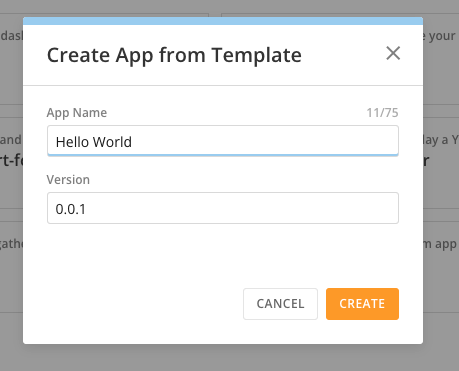459x371 pixels.
Task: Click the CREATE button
Action: [362, 304]
